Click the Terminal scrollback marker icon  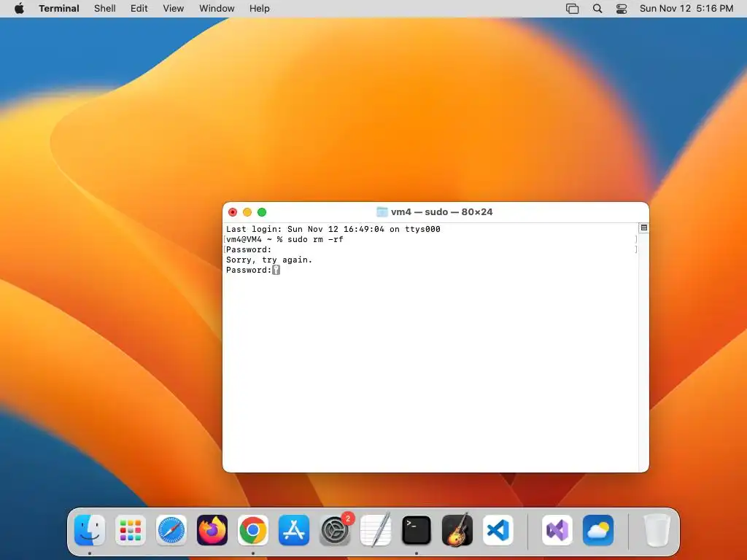[x=643, y=228]
